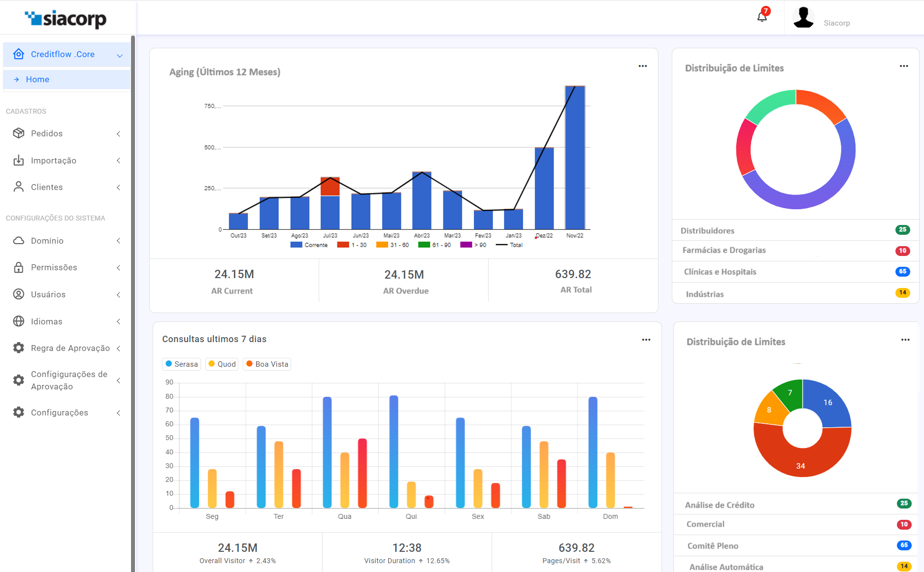Expand the Pedidos submenu chevron
924x572 pixels.
(x=118, y=134)
